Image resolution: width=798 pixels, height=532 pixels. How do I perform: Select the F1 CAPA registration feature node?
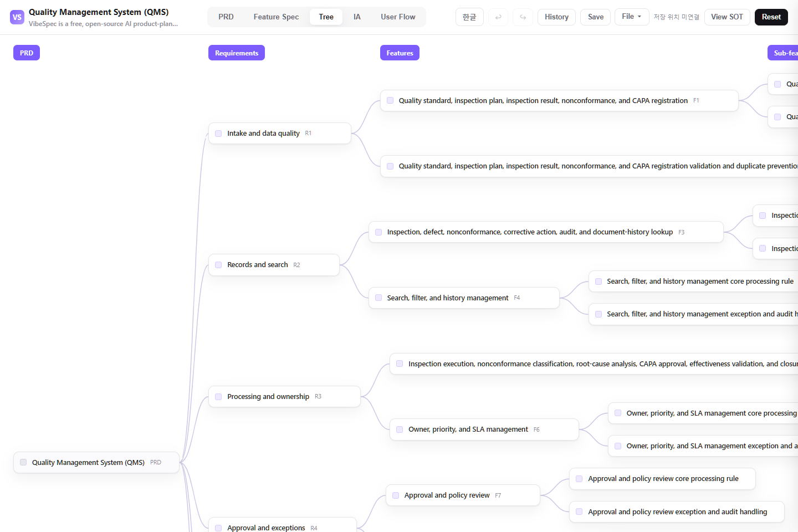click(559, 100)
